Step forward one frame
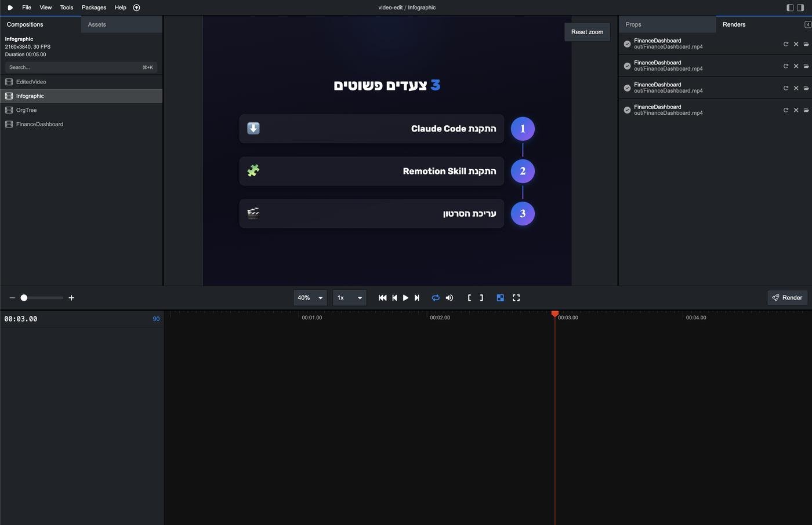This screenshot has width=812, height=525. (416, 298)
